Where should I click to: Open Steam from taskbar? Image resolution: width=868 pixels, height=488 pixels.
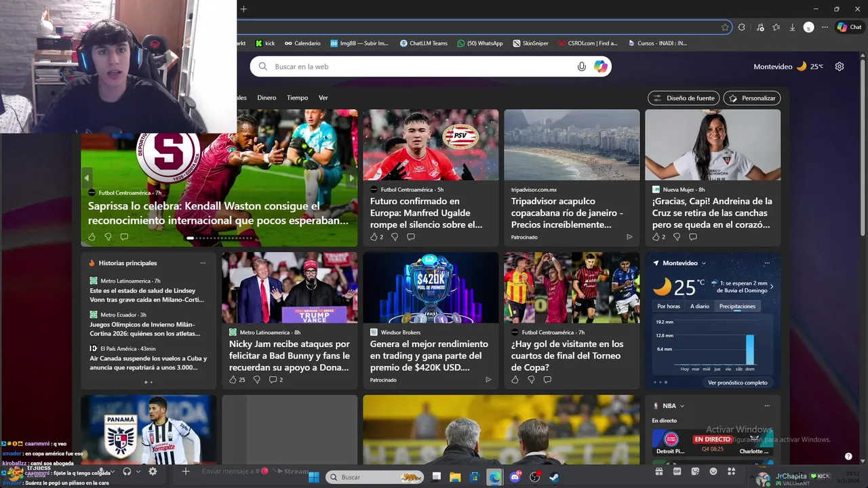pyautogui.click(x=554, y=477)
